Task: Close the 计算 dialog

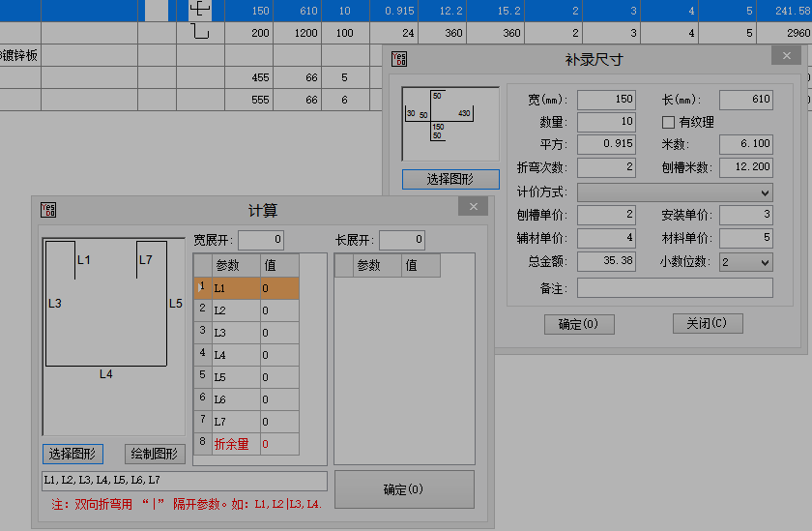Action: (474, 206)
